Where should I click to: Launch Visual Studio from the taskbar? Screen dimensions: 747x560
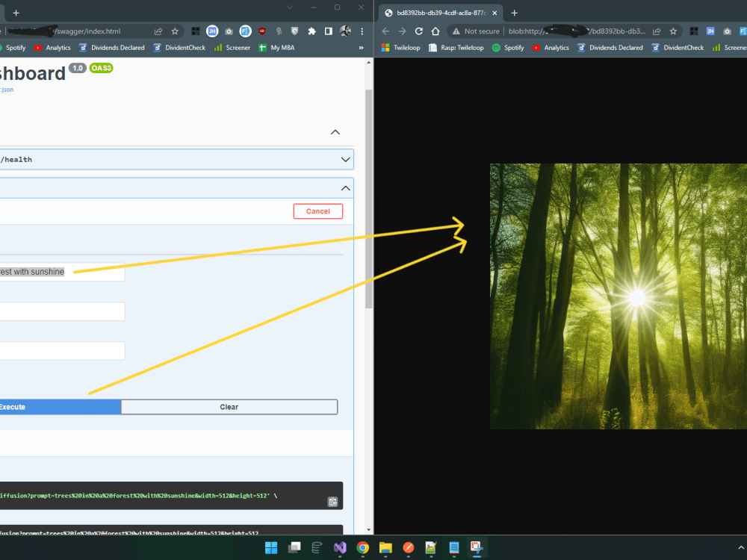click(x=340, y=548)
